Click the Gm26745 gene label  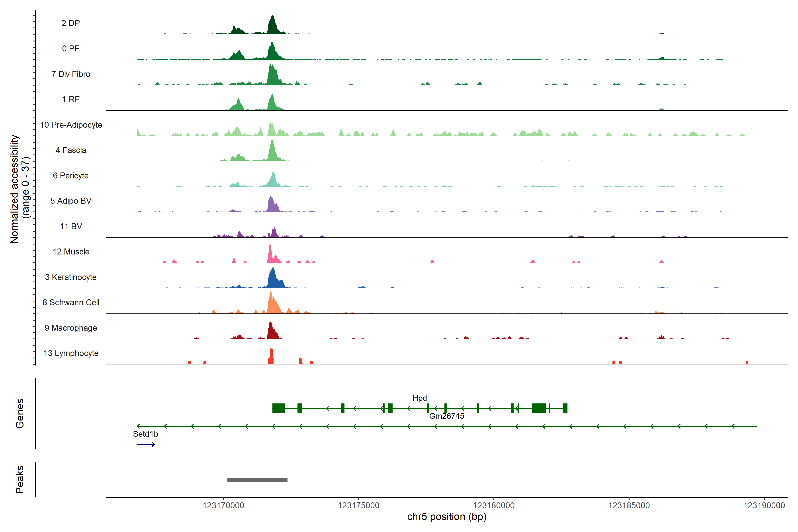(446, 416)
